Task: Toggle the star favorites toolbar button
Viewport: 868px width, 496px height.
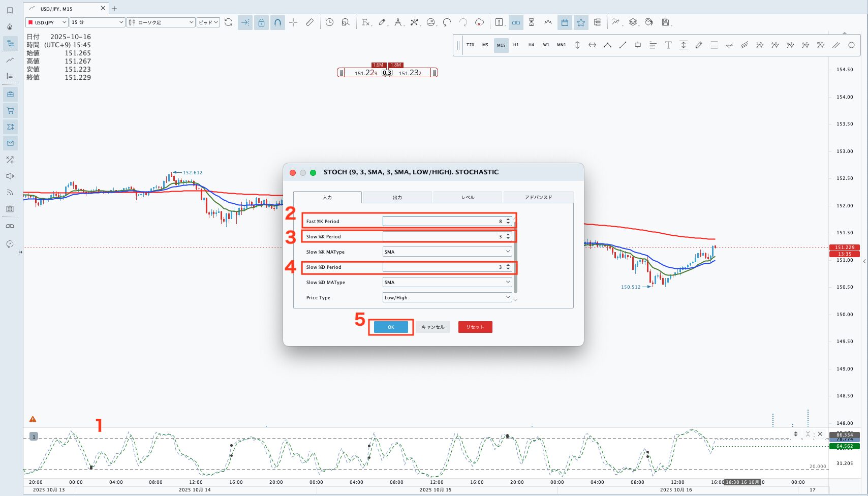Action: click(581, 22)
